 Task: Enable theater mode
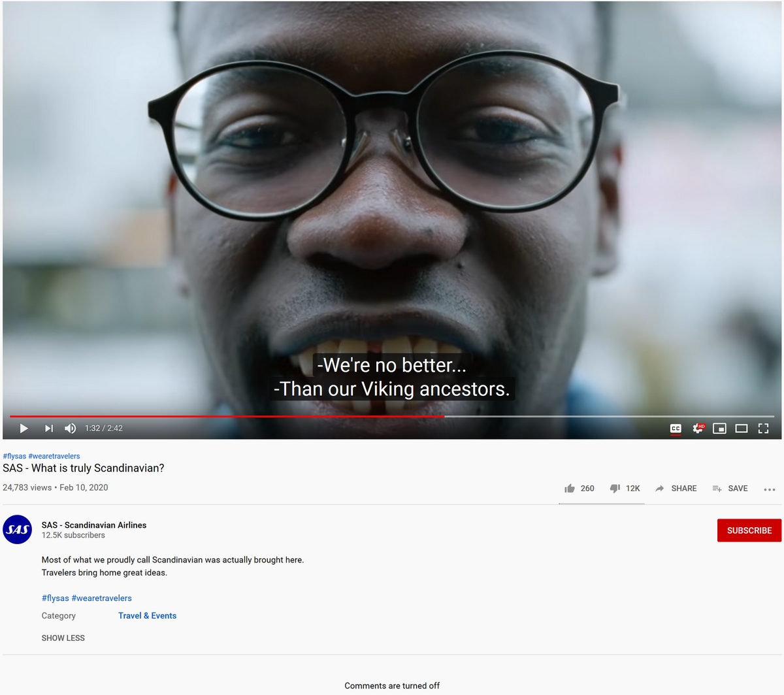tap(742, 428)
